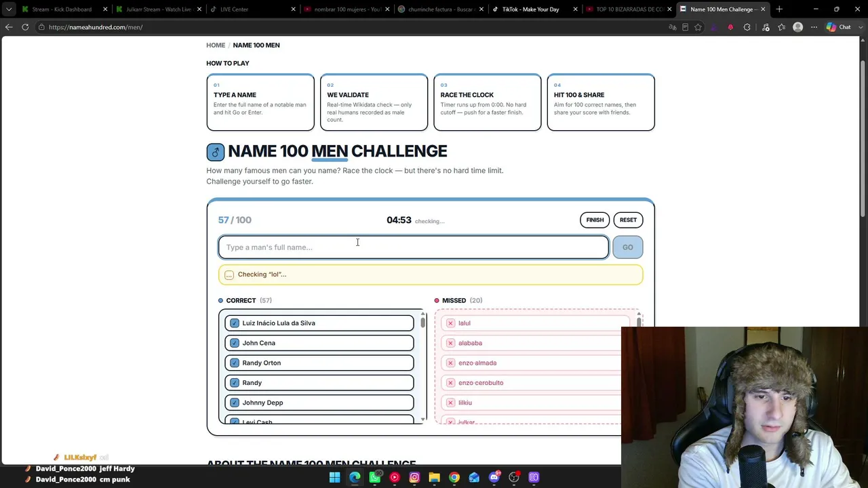Go to HOME breadcrumb link
This screenshot has width=868, height=488.
click(216, 45)
